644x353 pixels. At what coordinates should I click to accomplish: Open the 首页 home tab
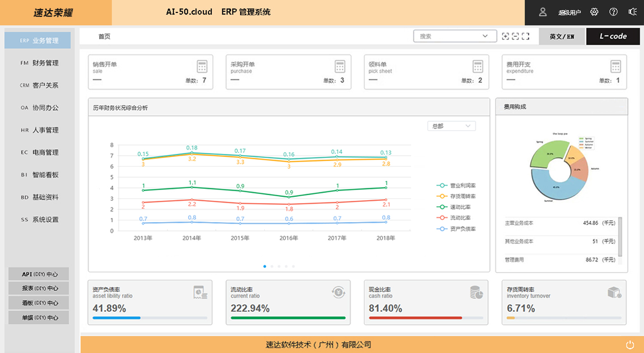pos(104,37)
